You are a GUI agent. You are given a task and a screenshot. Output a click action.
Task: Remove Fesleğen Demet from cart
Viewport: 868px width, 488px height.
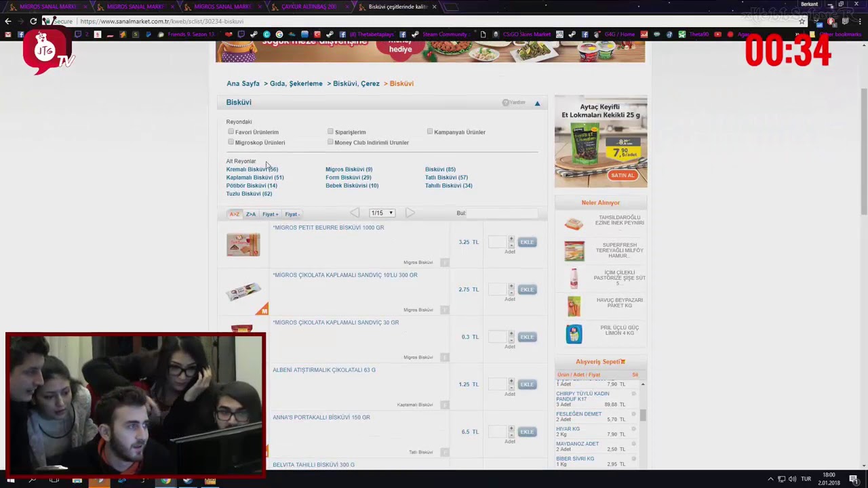point(634,414)
